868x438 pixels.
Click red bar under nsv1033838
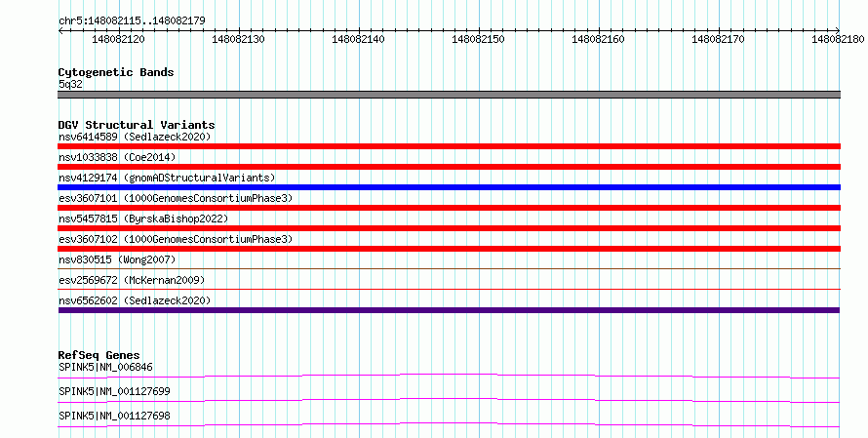coord(449,167)
